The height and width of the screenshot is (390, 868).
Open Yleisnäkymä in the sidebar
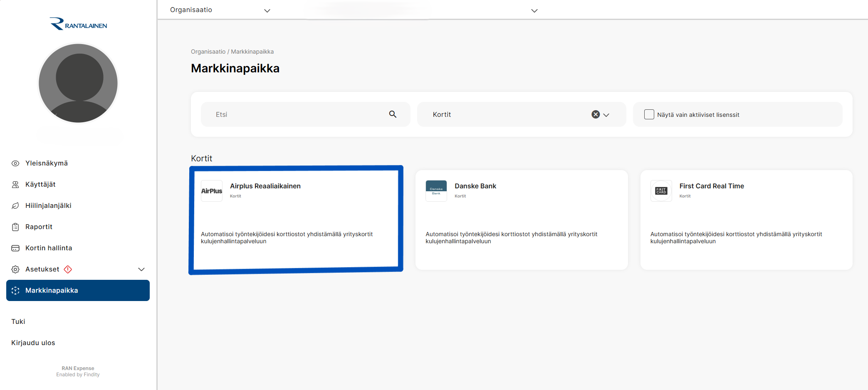pos(78,163)
